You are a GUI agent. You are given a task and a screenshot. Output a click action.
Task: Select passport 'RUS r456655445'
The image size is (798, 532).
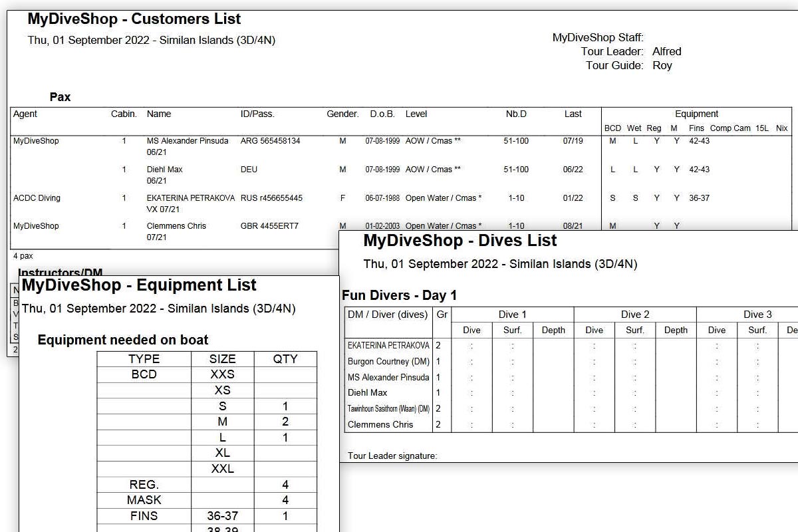271,198
